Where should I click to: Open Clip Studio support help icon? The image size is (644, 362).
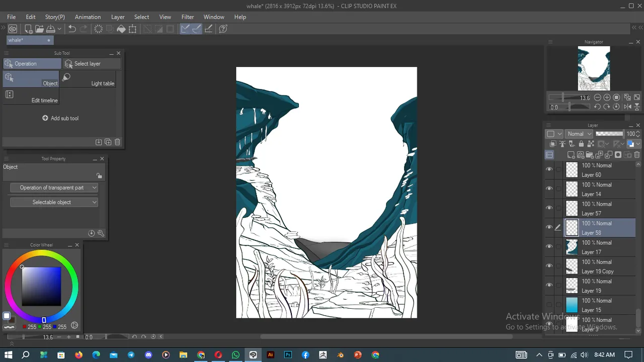[x=223, y=29]
